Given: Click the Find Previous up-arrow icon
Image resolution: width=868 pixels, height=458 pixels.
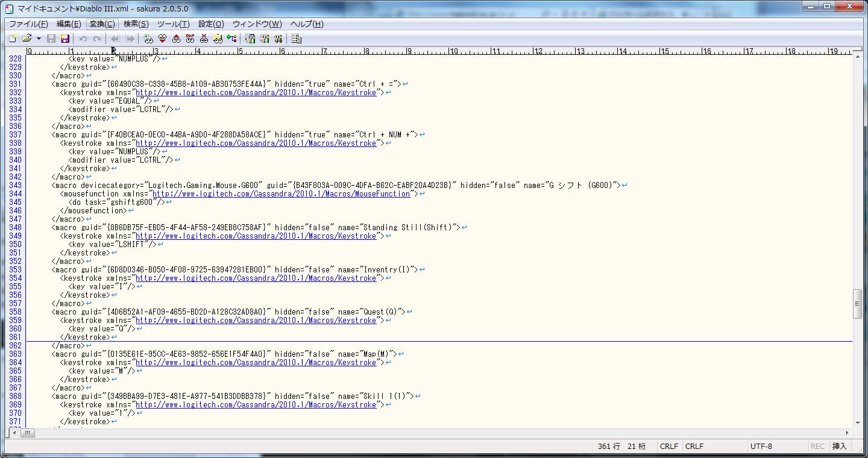Looking at the screenshot, I should click(x=176, y=39).
